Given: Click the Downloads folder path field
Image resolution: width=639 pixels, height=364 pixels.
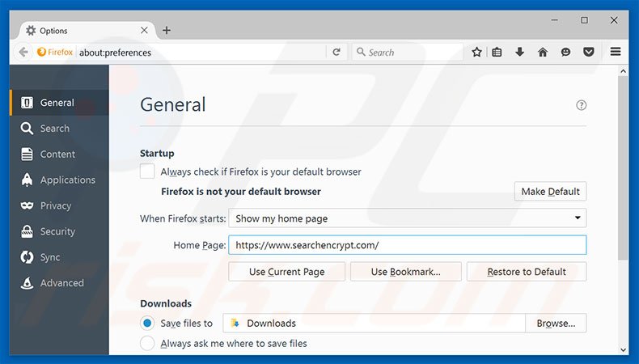Looking at the screenshot, I should (x=374, y=324).
